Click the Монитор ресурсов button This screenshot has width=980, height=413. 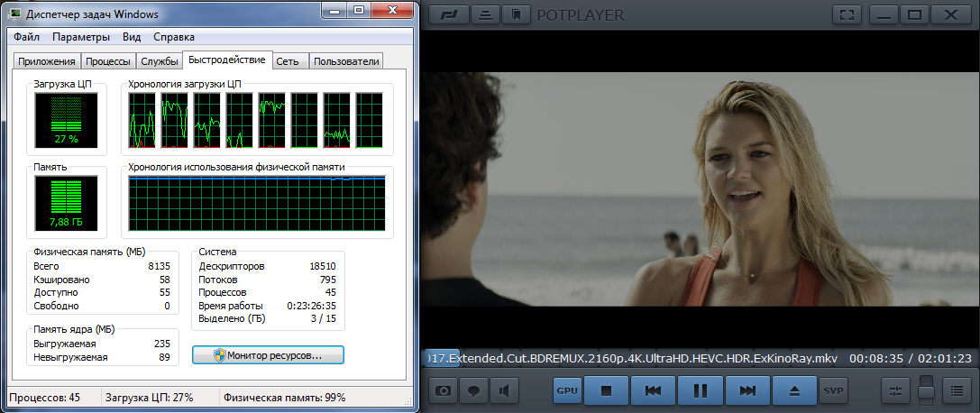pyautogui.click(x=268, y=355)
